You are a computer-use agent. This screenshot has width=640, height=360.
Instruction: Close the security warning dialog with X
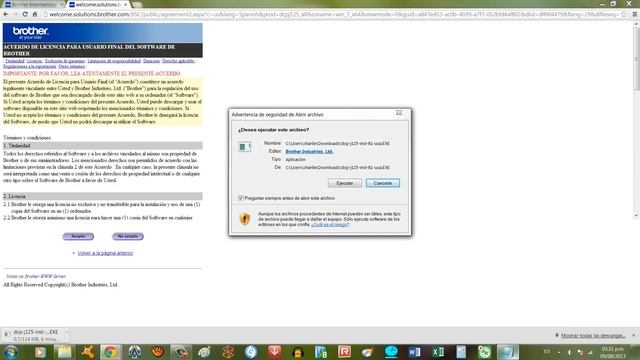pyautogui.click(x=399, y=113)
